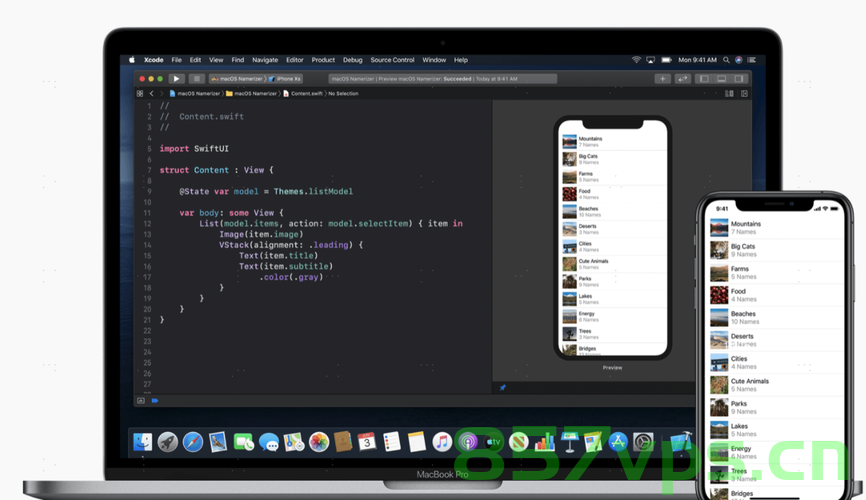The image size is (866, 500).
Task: Select Cute Animals row in Xcode preview
Action: pos(613,264)
